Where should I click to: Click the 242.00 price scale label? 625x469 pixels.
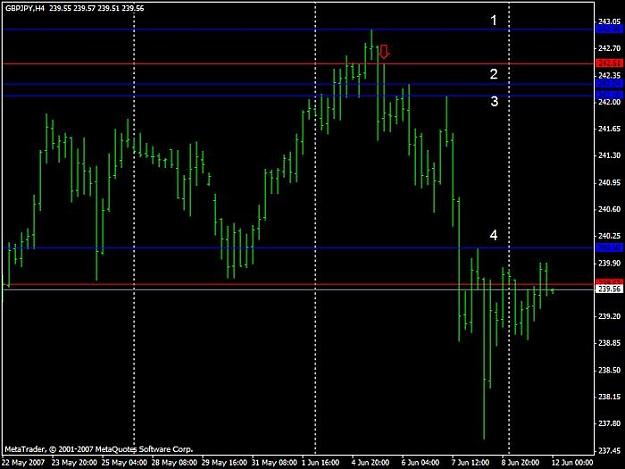(609, 102)
